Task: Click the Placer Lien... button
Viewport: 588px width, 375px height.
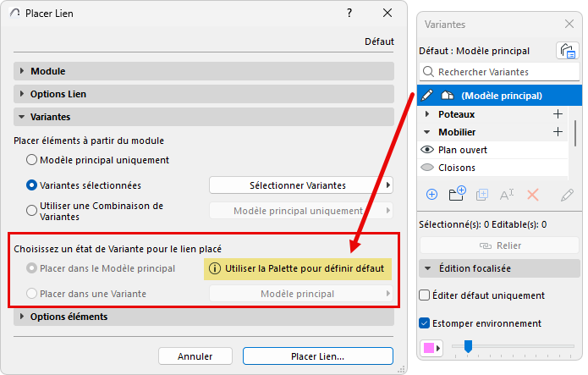Action: coord(317,356)
